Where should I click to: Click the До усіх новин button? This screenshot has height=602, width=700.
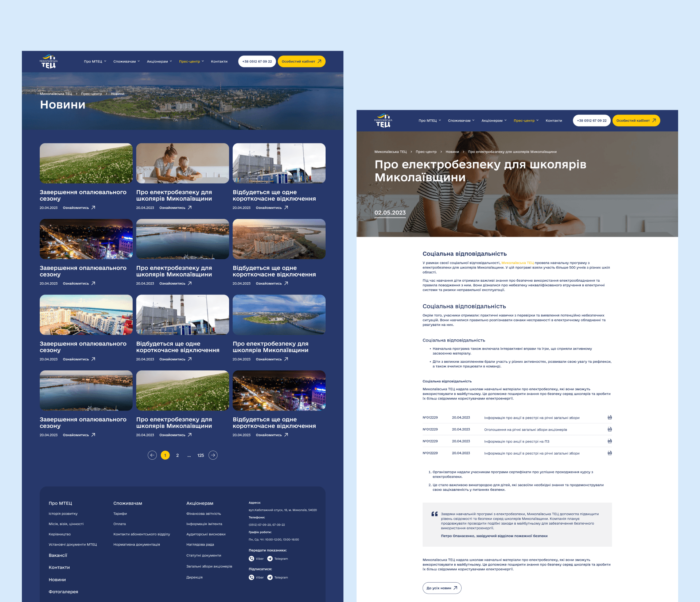[x=442, y=588]
